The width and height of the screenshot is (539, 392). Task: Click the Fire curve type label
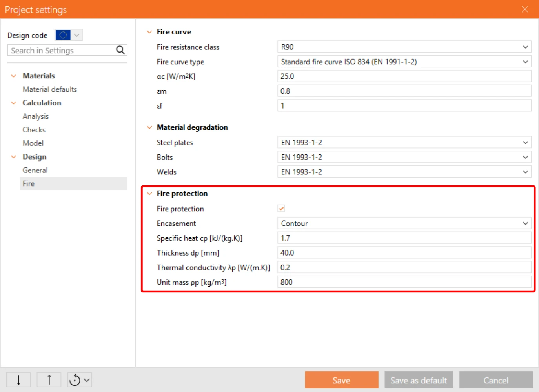(180, 62)
